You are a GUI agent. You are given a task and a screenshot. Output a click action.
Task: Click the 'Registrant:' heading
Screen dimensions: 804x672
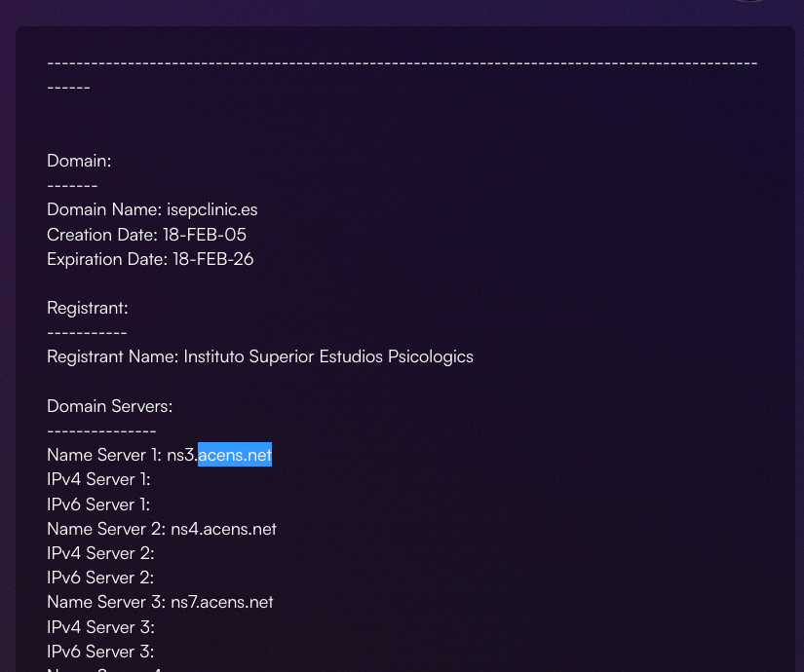87,308
